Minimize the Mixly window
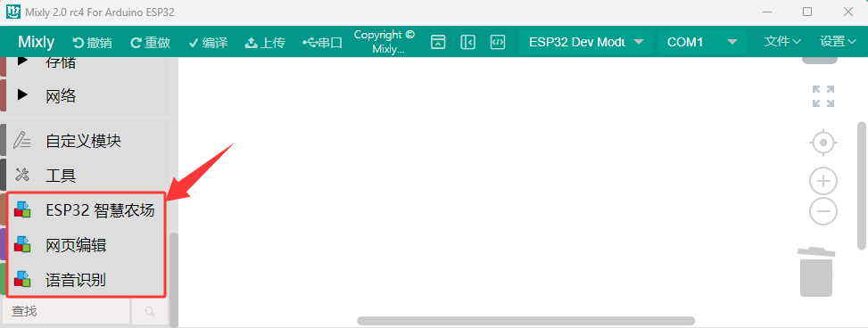 (x=766, y=12)
